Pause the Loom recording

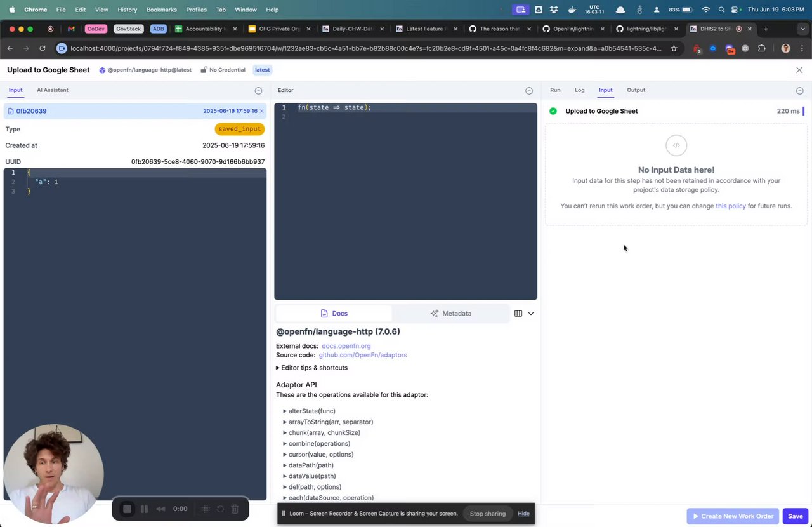pyautogui.click(x=144, y=509)
